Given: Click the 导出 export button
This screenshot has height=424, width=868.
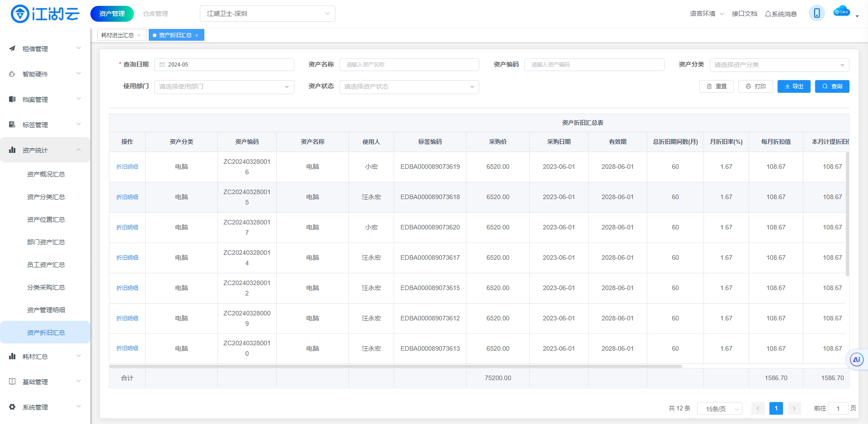Looking at the screenshot, I should pyautogui.click(x=794, y=86).
